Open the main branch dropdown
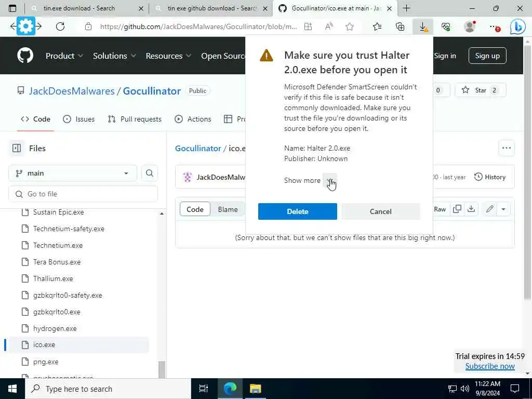The height and width of the screenshot is (399, 532). click(x=73, y=173)
